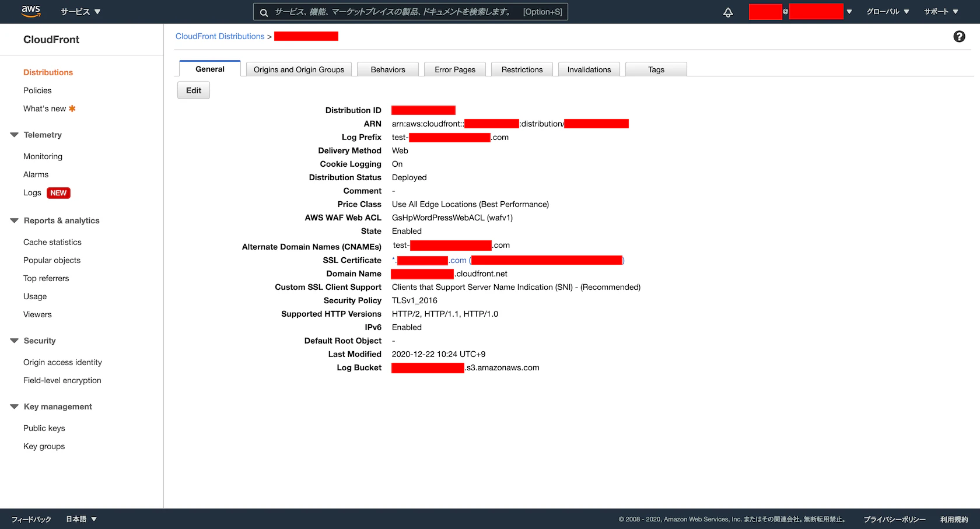Image resolution: width=980 pixels, height=529 pixels.
Task: Switch to the Invalidations tab
Action: (x=589, y=69)
